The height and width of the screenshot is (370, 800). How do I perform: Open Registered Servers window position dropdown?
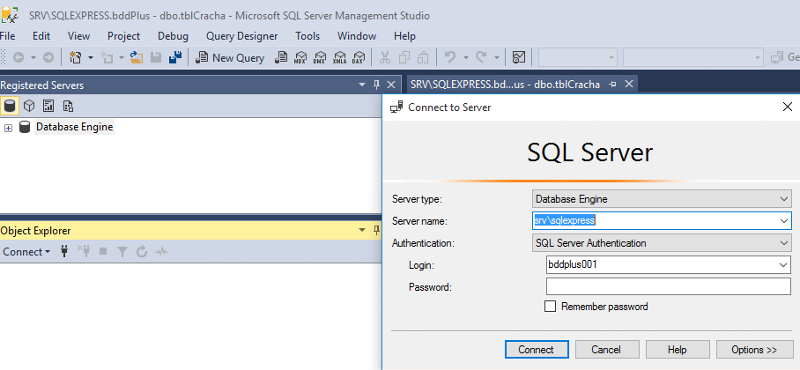click(363, 85)
